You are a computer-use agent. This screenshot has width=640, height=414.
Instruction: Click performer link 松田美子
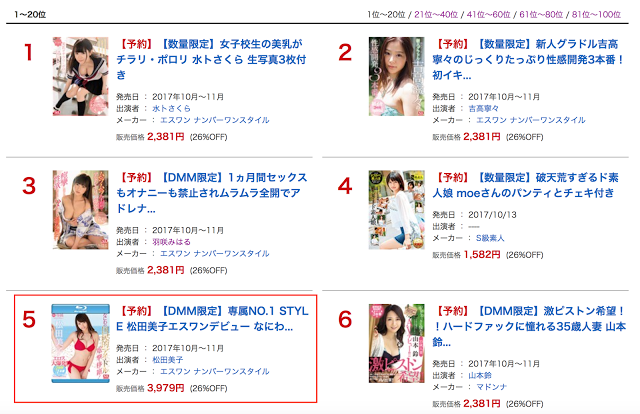point(168,360)
